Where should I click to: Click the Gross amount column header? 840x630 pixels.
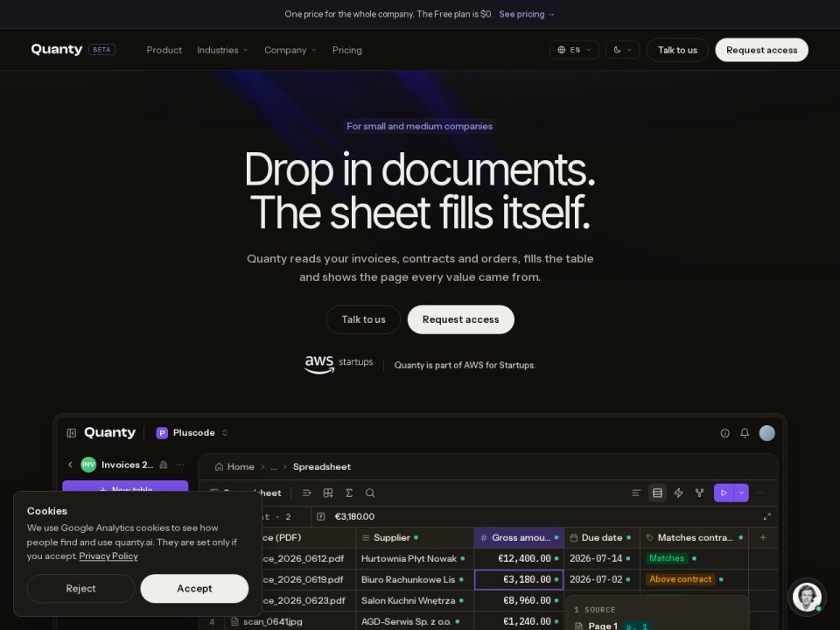pyautogui.click(x=519, y=537)
